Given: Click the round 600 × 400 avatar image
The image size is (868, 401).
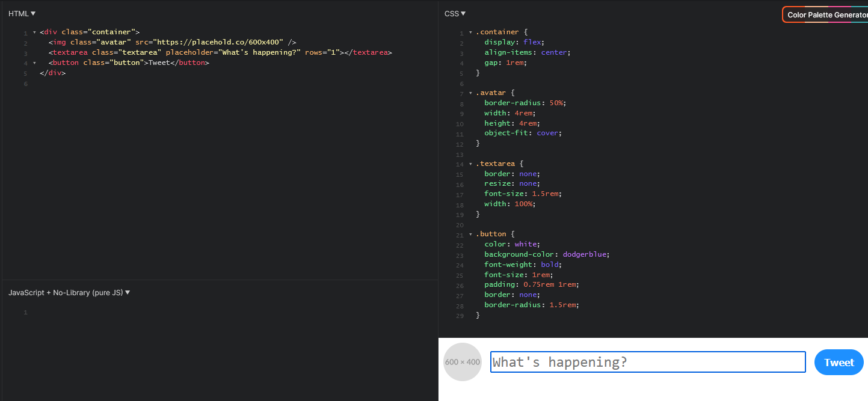Looking at the screenshot, I should click(462, 362).
